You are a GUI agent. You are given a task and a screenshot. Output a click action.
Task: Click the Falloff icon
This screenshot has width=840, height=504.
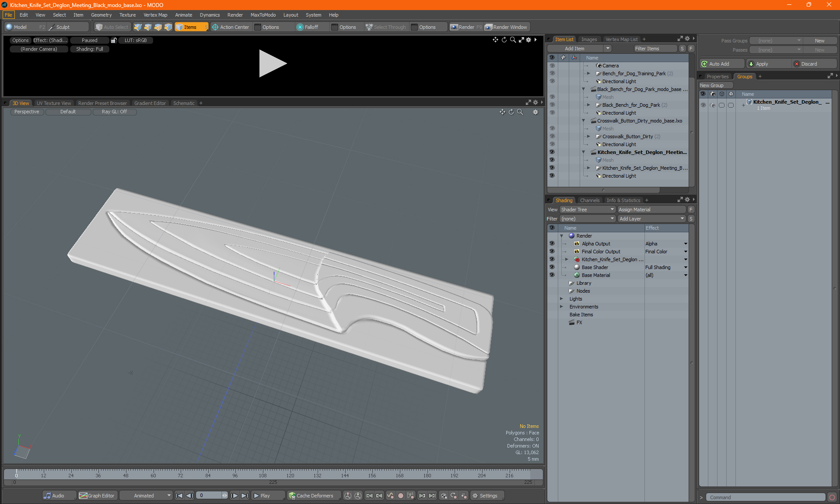click(x=300, y=27)
